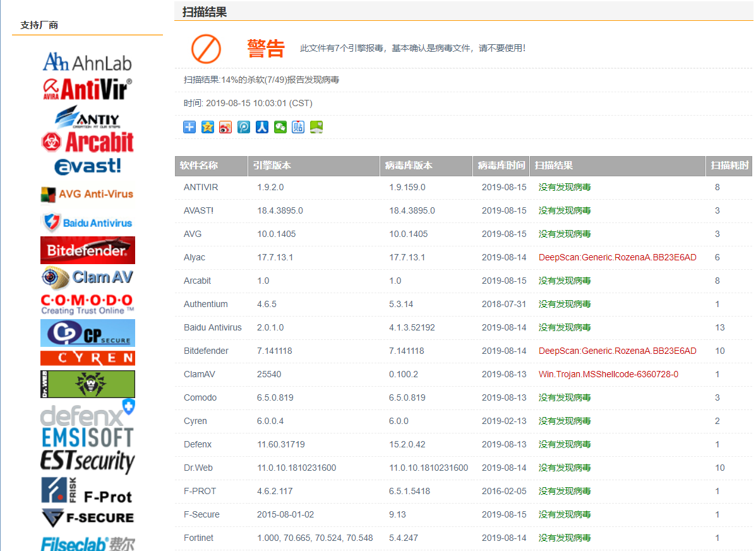Click the F-PROT database date 2016-02-05
Viewport: 756px width, 551px height.
pos(504,491)
